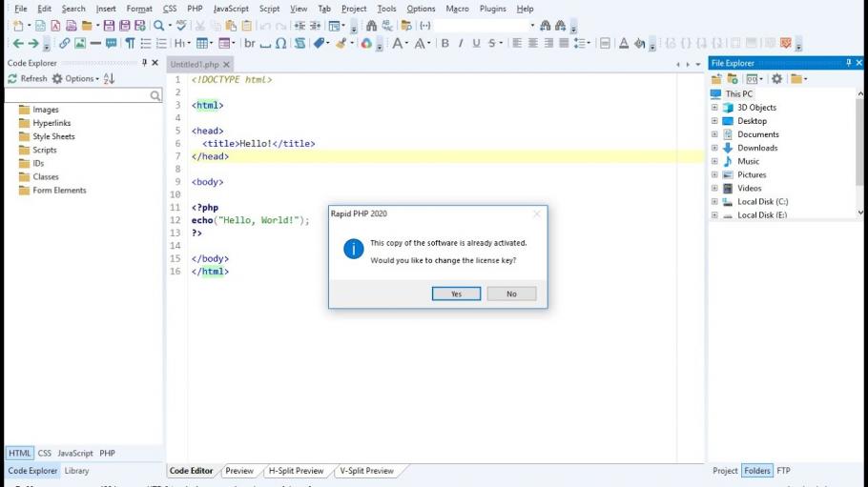This screenshot has height=487, width=868.
Task: Click Refresh in Code Explorer
Action: click(28, 78)
